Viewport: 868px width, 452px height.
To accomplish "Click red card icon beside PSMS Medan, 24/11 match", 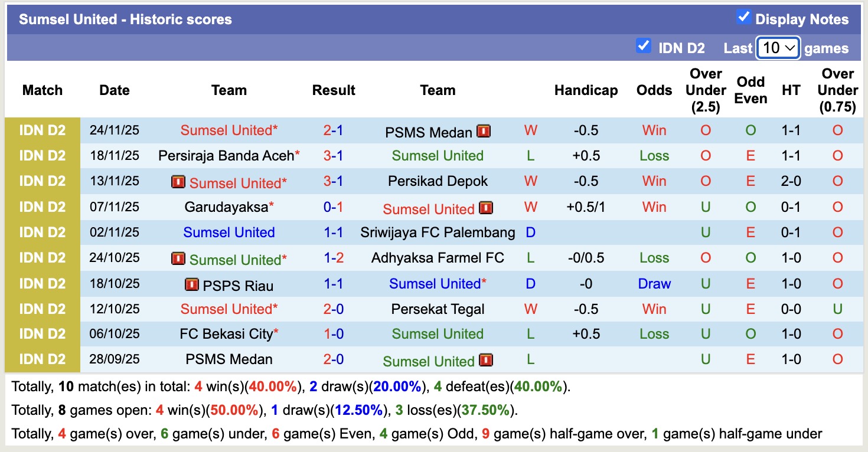I will point(484,131).
